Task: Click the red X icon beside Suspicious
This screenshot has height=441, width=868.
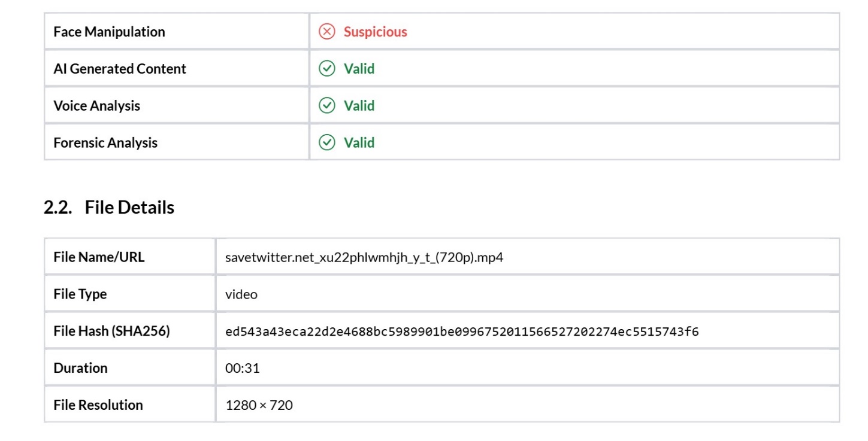Action: [x=326, y=32]
